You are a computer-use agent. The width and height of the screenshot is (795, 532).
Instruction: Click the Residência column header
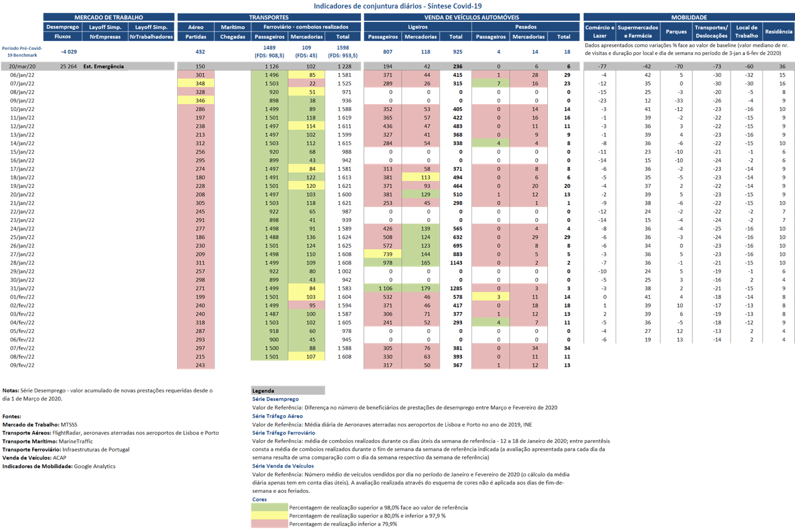pyautogui.click(x=779, y=31)
